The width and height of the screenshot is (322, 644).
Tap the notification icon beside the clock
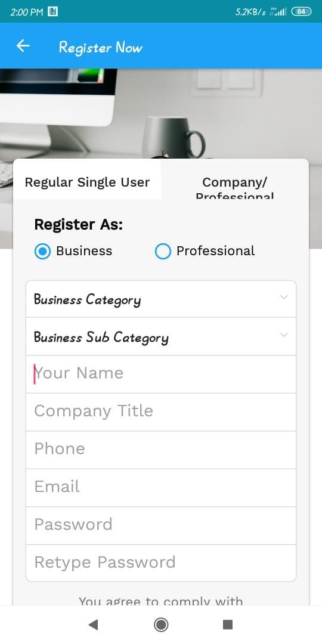click(52, 11)
